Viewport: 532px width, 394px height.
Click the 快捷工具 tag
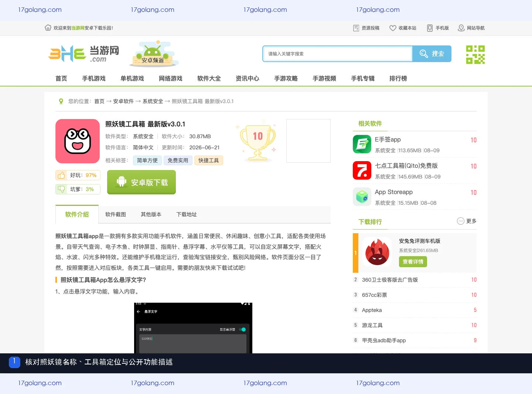tap(209, 160)
